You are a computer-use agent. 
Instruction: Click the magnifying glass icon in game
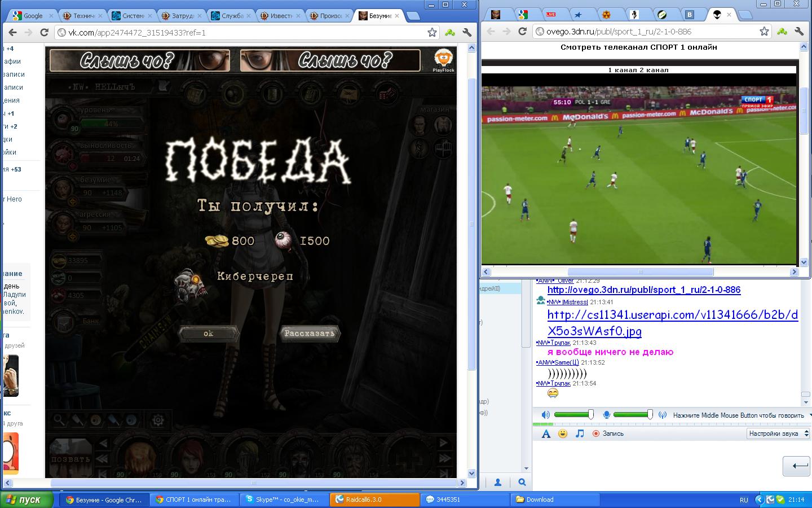click(59, 420)
